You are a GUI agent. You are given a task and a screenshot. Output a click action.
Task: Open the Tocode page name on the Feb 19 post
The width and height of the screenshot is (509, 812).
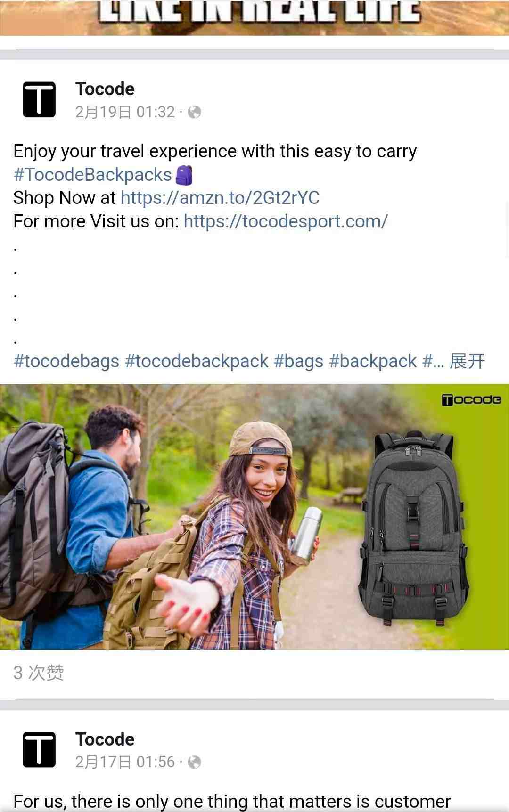(x=105, y=89)
